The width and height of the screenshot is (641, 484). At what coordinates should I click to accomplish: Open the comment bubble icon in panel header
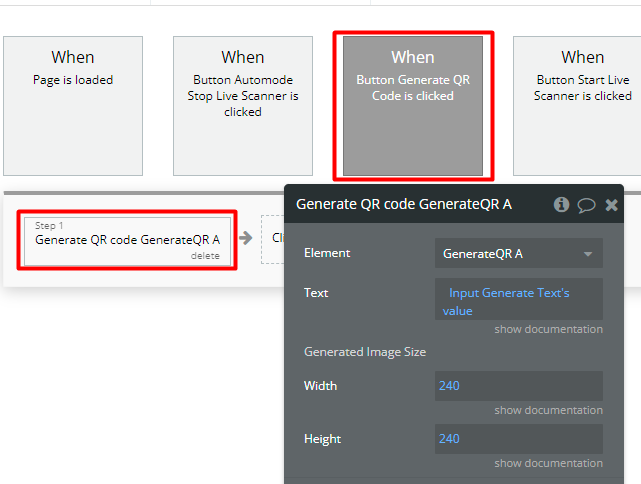tap(586, 204)
